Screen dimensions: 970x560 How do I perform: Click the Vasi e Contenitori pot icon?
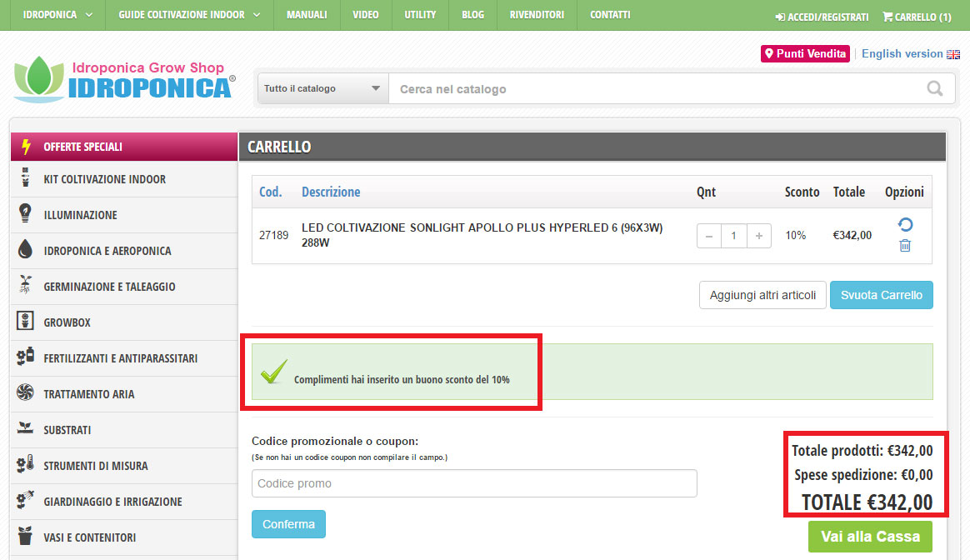(25, 536)
